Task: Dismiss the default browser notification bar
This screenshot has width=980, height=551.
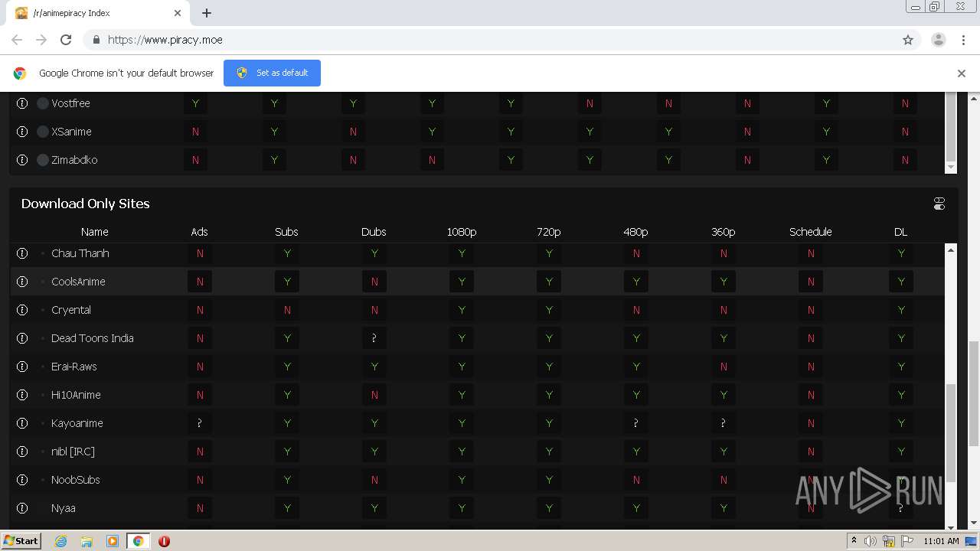Action: click(962, 73)
